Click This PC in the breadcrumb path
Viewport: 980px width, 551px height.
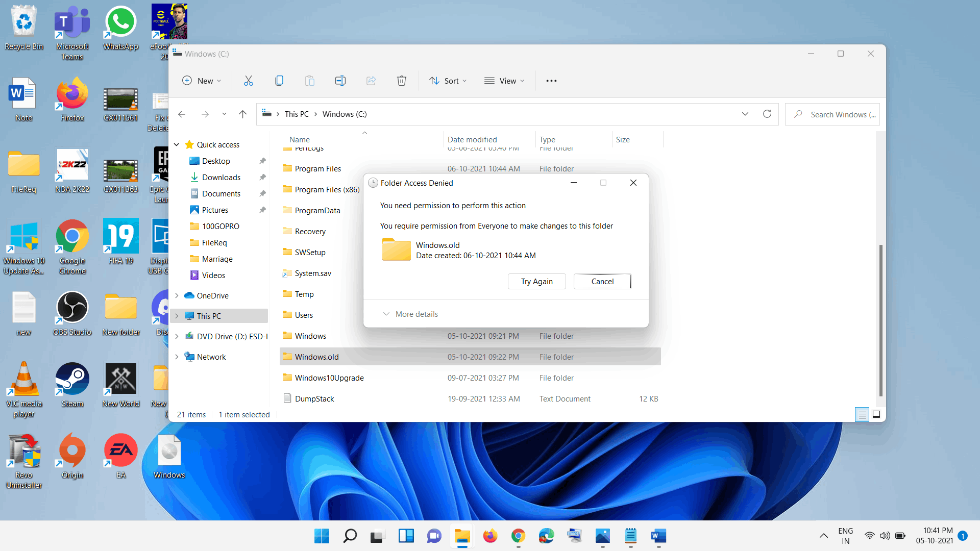(x=297, y=114)
